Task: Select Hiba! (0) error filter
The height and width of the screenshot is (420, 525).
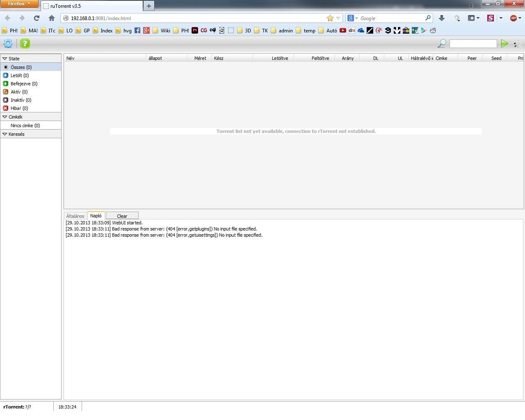Action: click(x=31, y=108)
